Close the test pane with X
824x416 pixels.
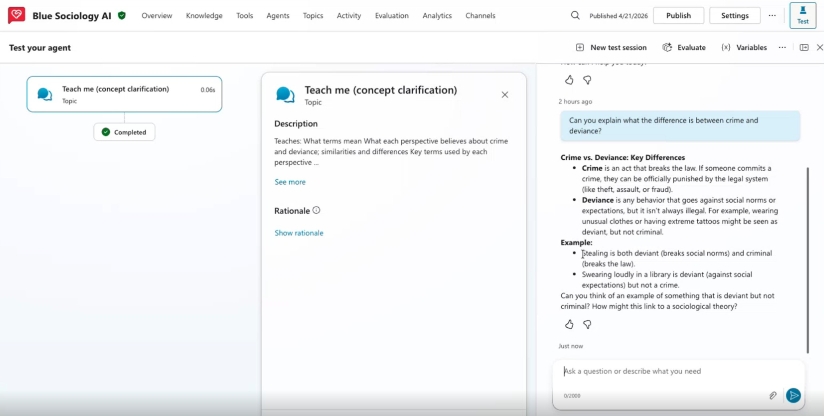819,47
